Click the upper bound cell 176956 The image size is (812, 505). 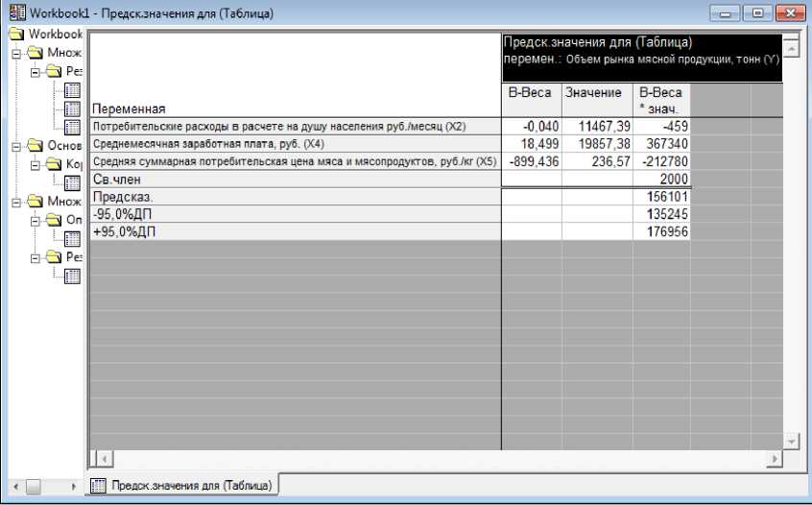(661, 232)
